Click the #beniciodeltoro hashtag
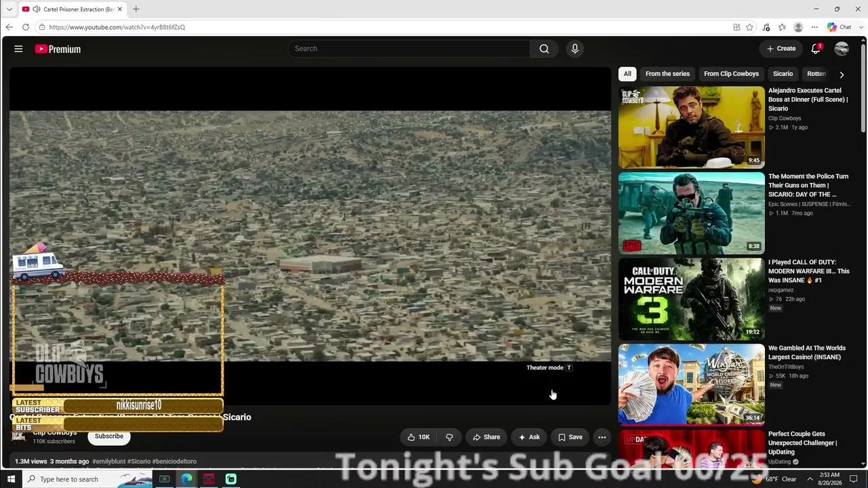This screenshot has height=488, width=868. point(174,462)
